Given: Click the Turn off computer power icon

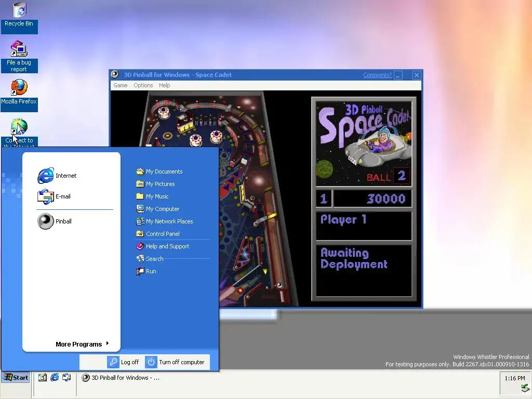Looking at the screenshot, I should pyautogui.click(x=151, y=362).
